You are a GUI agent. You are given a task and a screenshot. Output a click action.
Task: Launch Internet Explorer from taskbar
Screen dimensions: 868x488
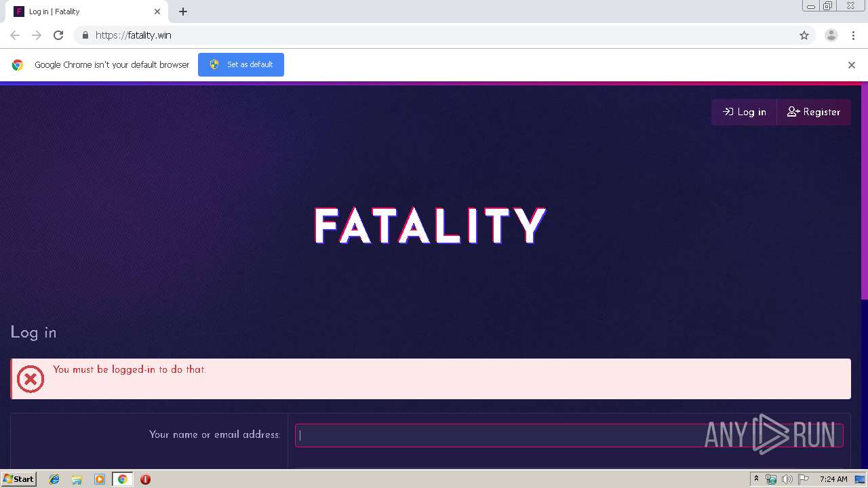click(54, 479)
